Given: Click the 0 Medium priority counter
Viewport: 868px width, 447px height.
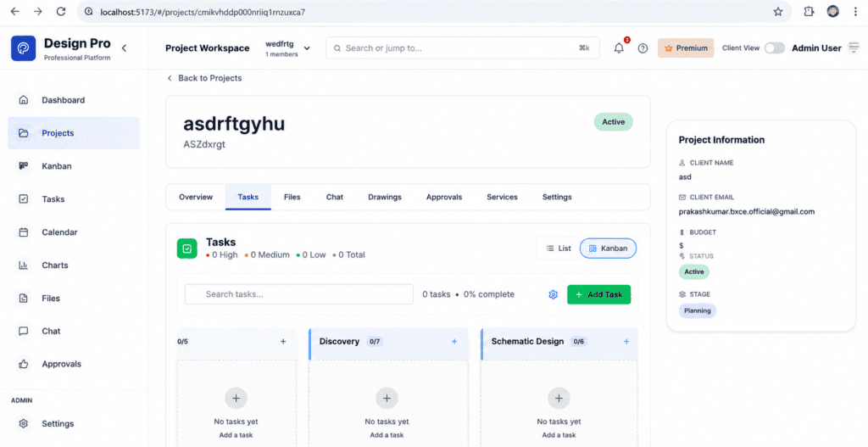Looking at the screenshot, I should click(267, 254).
